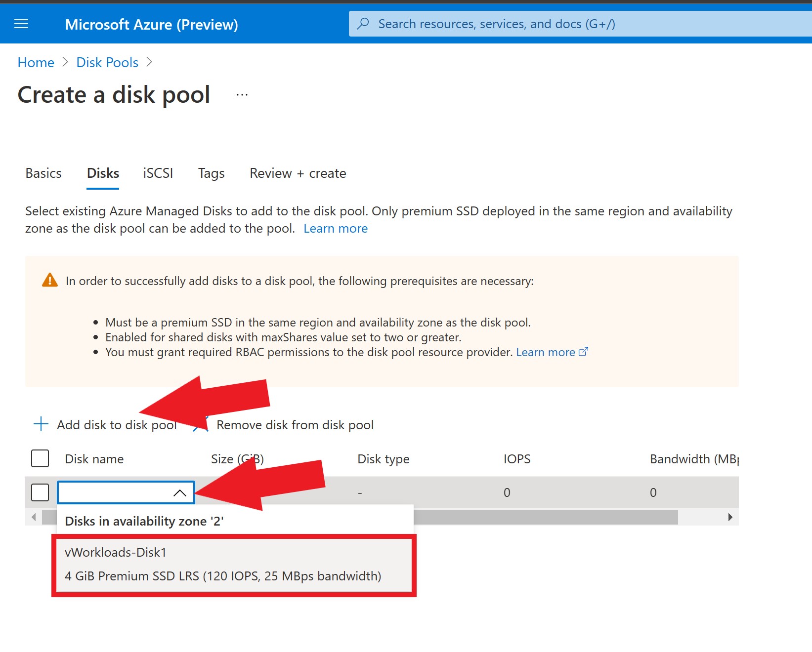
Task: Click the plus icon to add a disk
Action: [41, 424]
